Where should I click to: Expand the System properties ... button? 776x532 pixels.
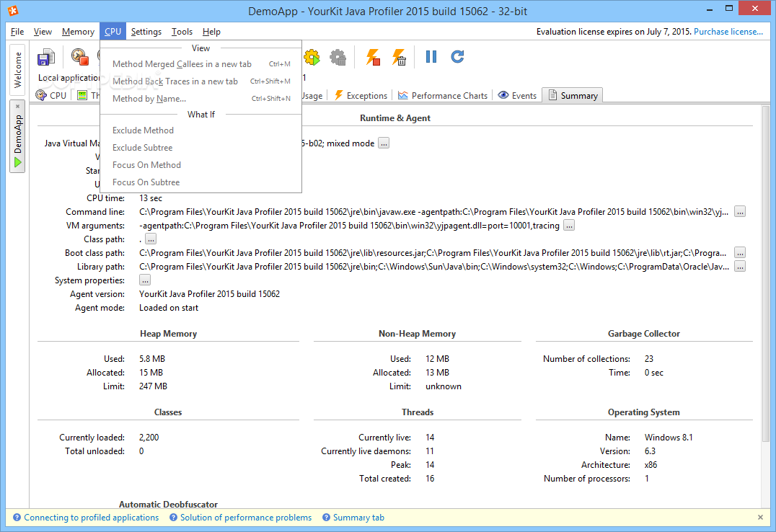pyautogui.click(x=144, y=280)
